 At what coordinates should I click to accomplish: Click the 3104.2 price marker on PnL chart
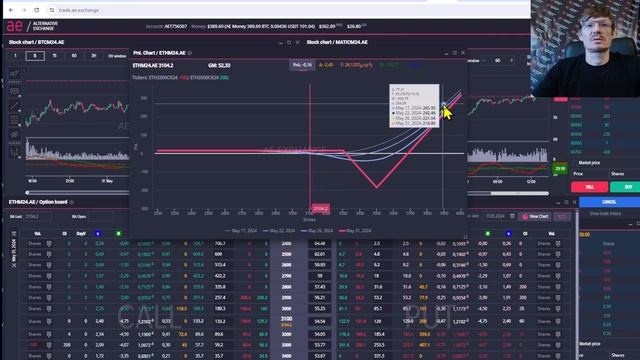[x=320, y=209]
